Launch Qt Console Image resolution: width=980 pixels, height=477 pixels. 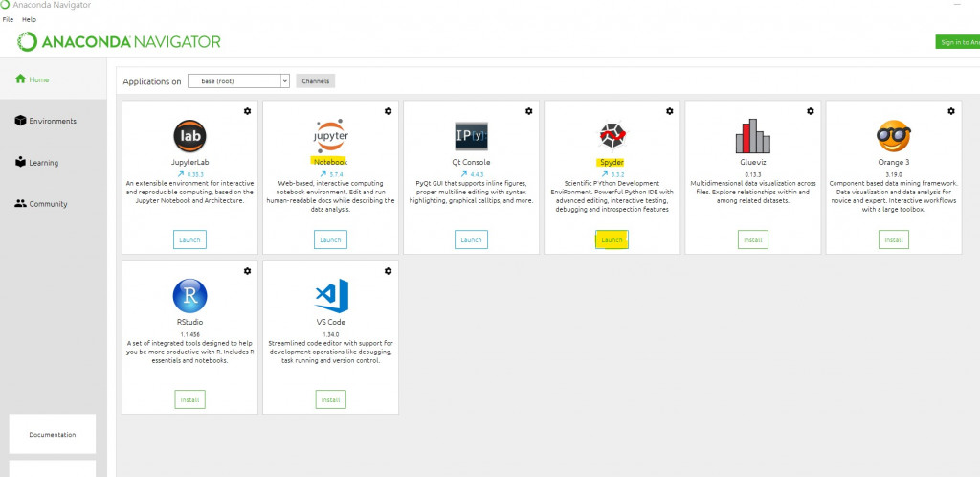coord(471,239)
